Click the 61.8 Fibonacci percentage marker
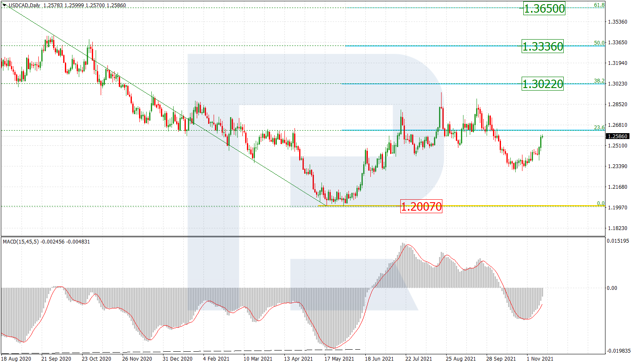This screenshot has width=632, height=364. [599, 5]
